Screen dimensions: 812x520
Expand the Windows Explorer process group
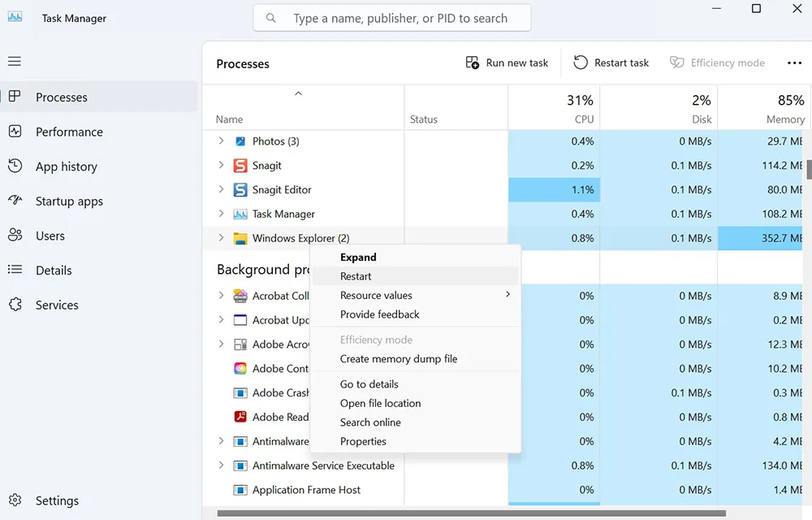220,237
